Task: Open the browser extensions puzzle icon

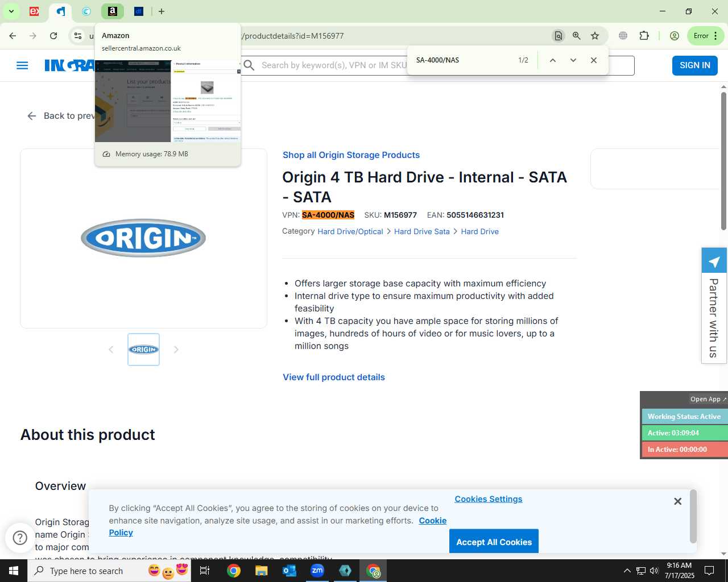Action: 644,36
